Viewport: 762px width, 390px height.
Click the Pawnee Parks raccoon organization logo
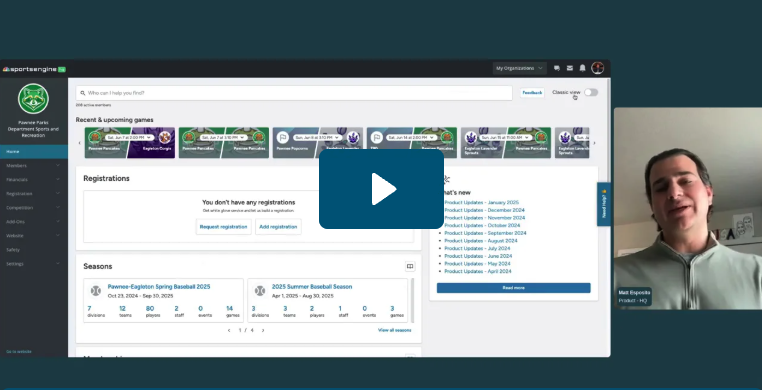coord(34,99)
